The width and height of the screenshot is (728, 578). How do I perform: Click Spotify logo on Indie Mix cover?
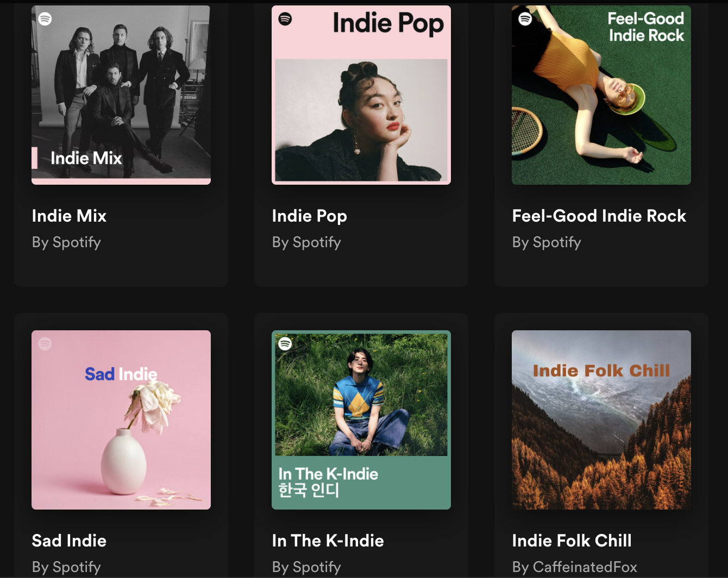coord(45,18)
